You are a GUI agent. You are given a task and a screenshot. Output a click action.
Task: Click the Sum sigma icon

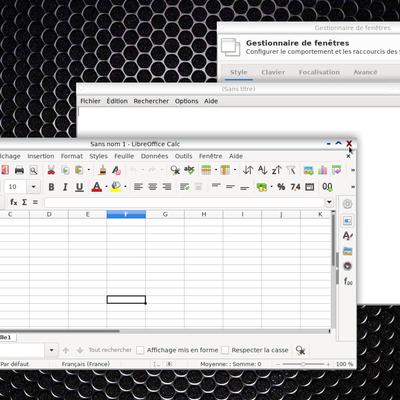(x=24, y=202)
